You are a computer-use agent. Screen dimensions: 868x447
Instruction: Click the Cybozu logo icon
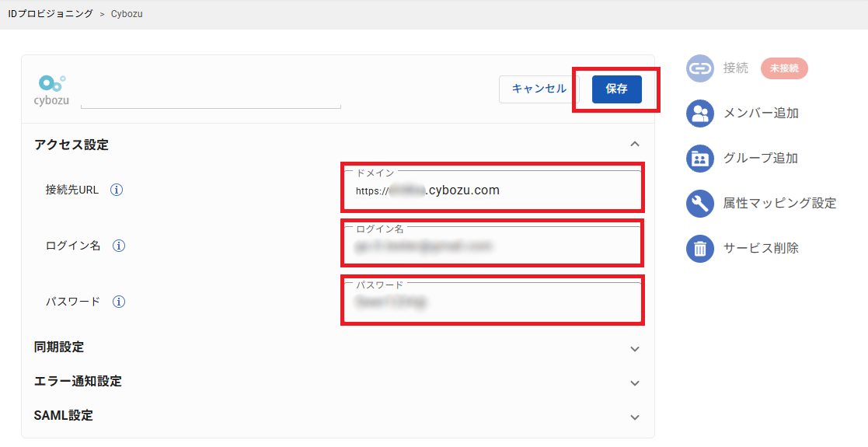(x=51, y=89)
